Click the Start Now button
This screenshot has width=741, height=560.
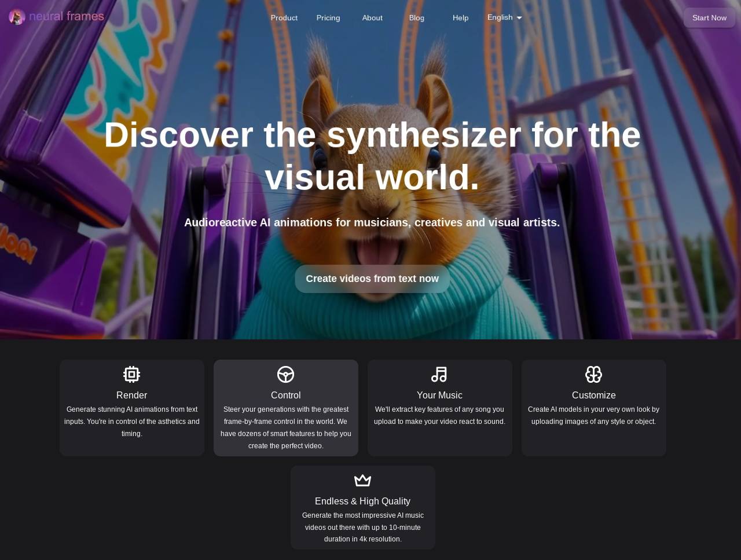[x=710, y=18]
